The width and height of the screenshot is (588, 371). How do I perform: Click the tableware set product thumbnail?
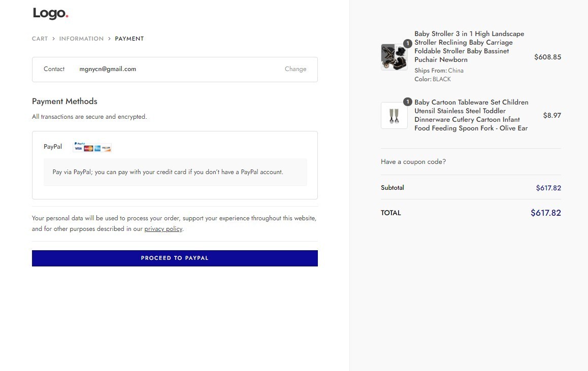(394, 115)
